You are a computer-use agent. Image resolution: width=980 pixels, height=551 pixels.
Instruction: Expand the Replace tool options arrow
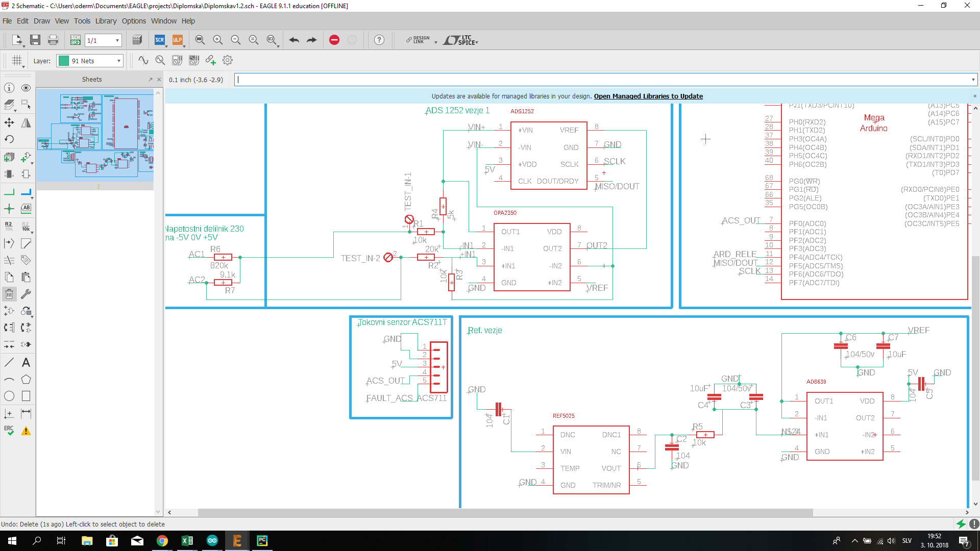coord(32,317)
